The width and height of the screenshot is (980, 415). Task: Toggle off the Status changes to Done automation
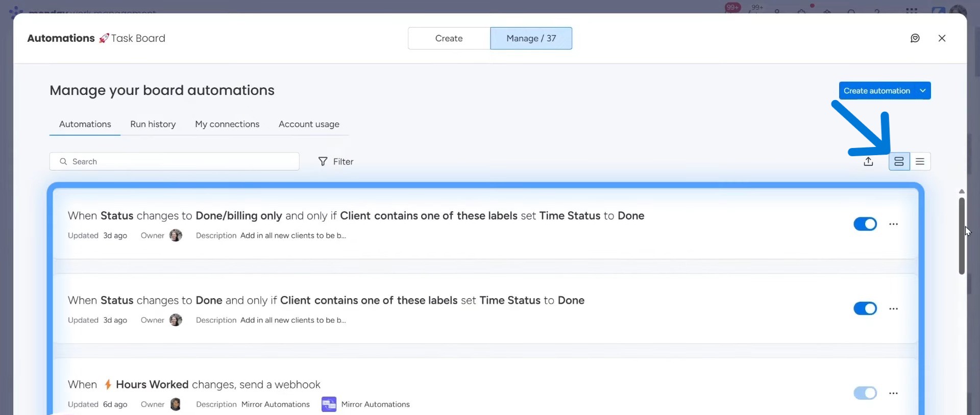[x=865, y=309]
